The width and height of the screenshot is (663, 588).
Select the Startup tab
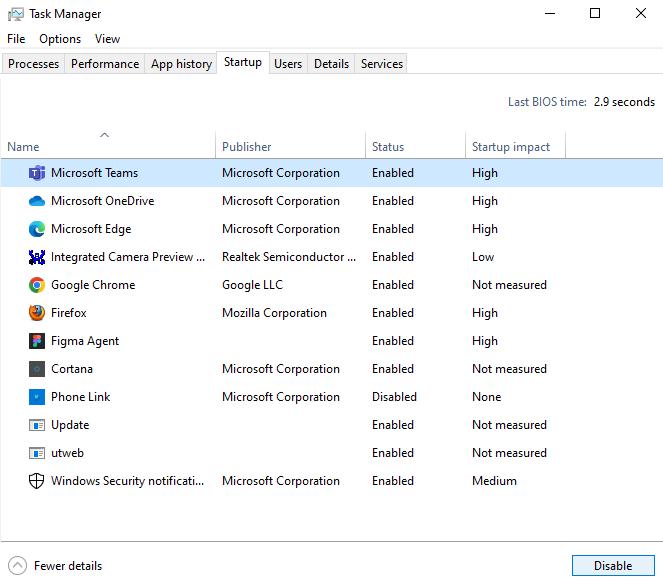tap(243, 63)
